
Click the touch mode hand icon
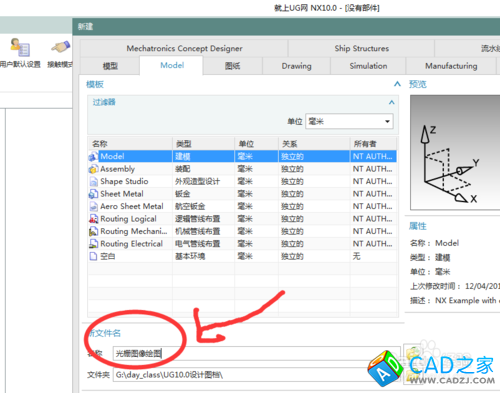60,47
